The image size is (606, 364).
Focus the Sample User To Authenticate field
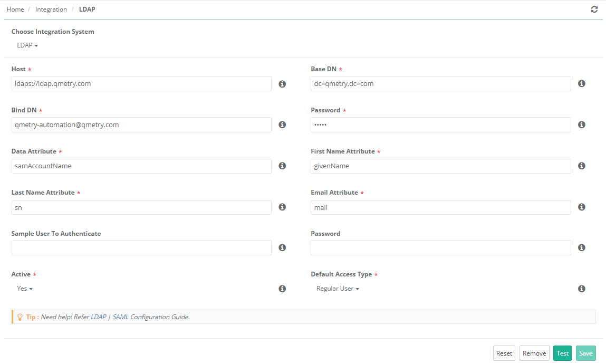(141, 248)
